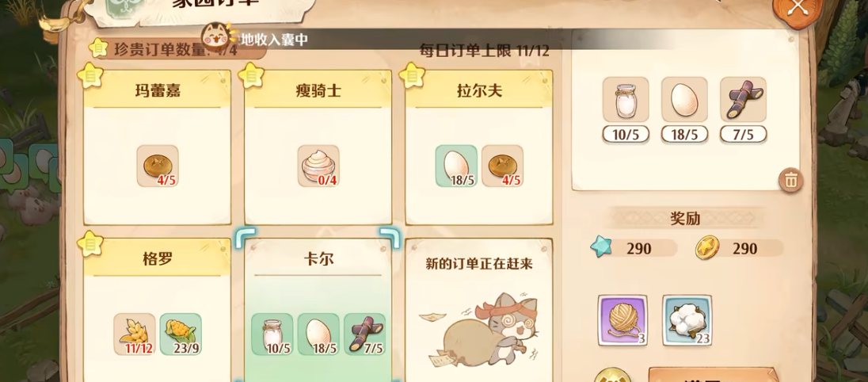The height and width of the screenshot is (382, 868).
Task: Tap the corn item in 格罗 order
Action: (181, 334)
